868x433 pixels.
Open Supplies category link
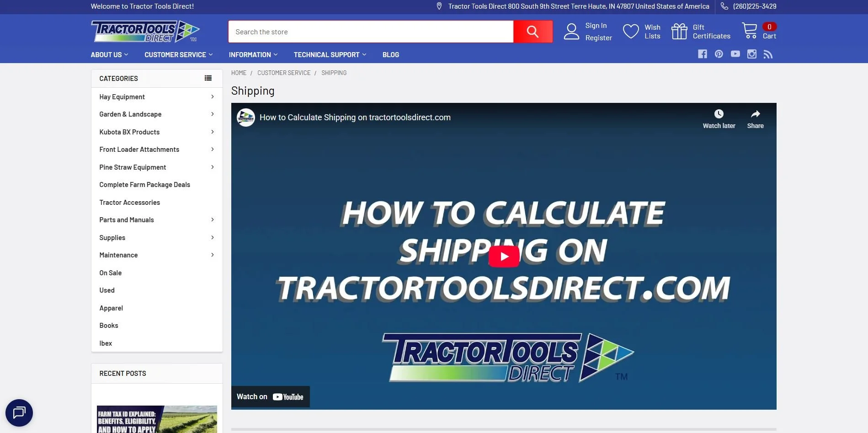112,238
